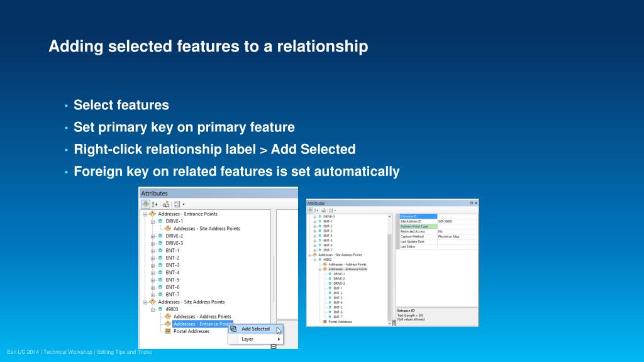Viewport: 644px width, 362px height.
Task: Click Postal Addresses table icon in smaller window
Action: click(x=325, y=322)
